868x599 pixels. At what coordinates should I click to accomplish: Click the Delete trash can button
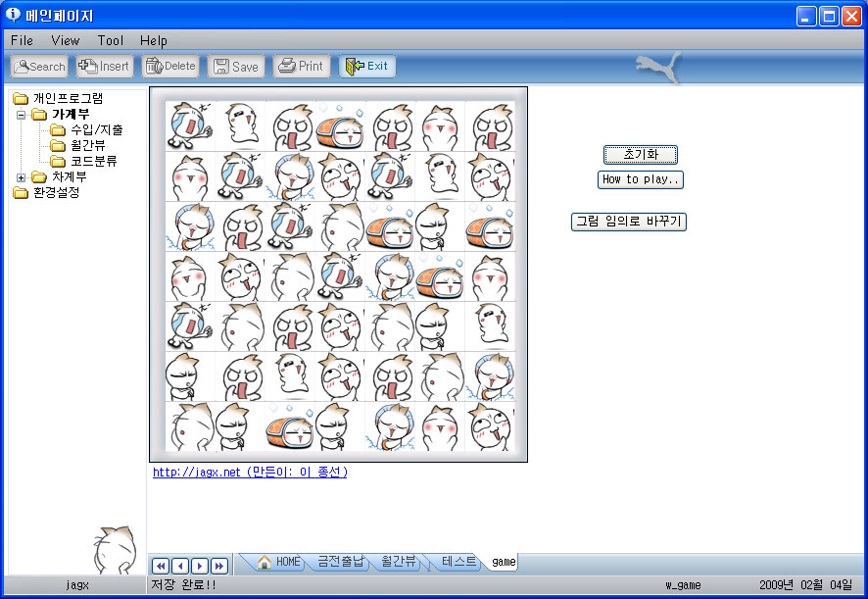169,67
